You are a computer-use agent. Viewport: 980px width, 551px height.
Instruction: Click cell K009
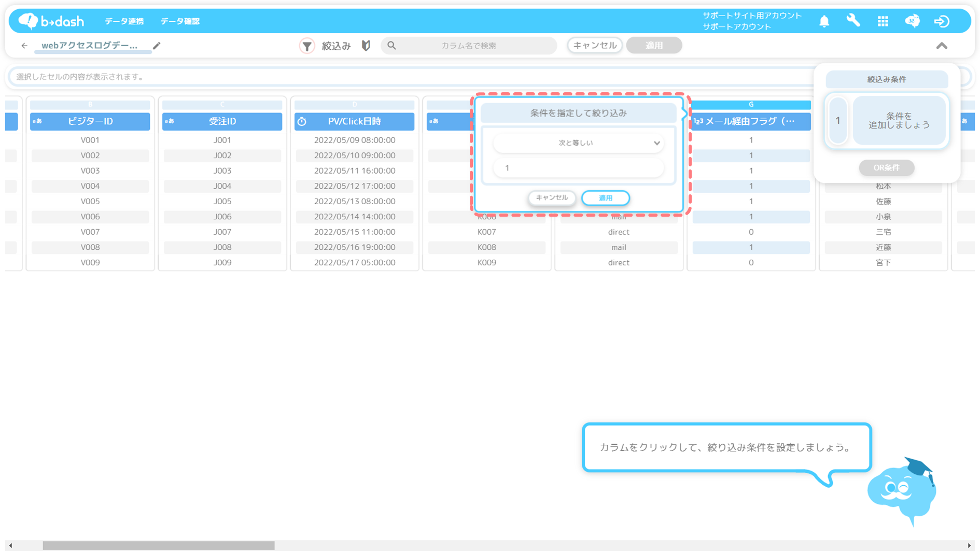coord(487,262)
